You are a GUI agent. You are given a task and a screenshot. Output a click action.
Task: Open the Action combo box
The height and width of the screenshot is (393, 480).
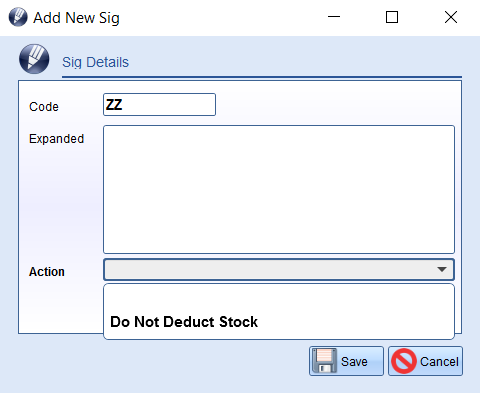pos(279,269)
